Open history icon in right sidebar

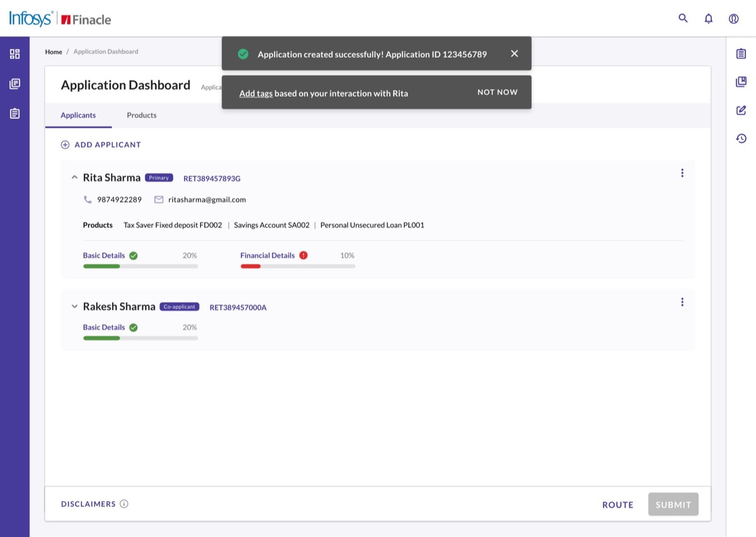741,138
